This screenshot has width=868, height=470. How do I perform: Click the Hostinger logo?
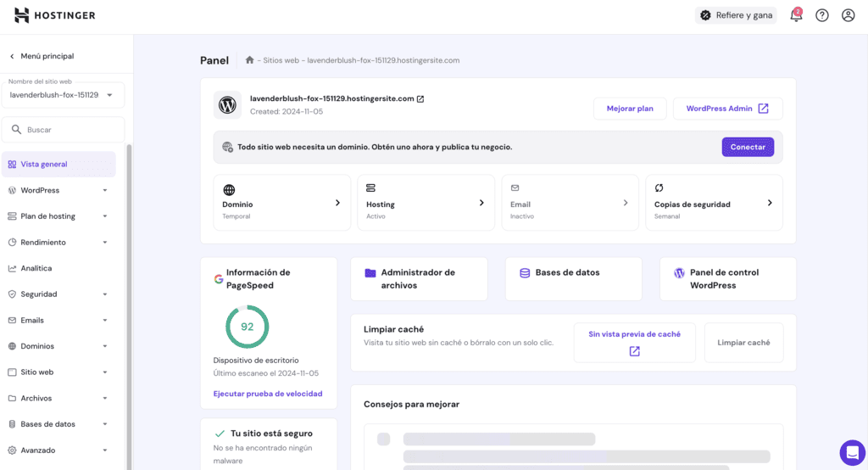point(54,15)
